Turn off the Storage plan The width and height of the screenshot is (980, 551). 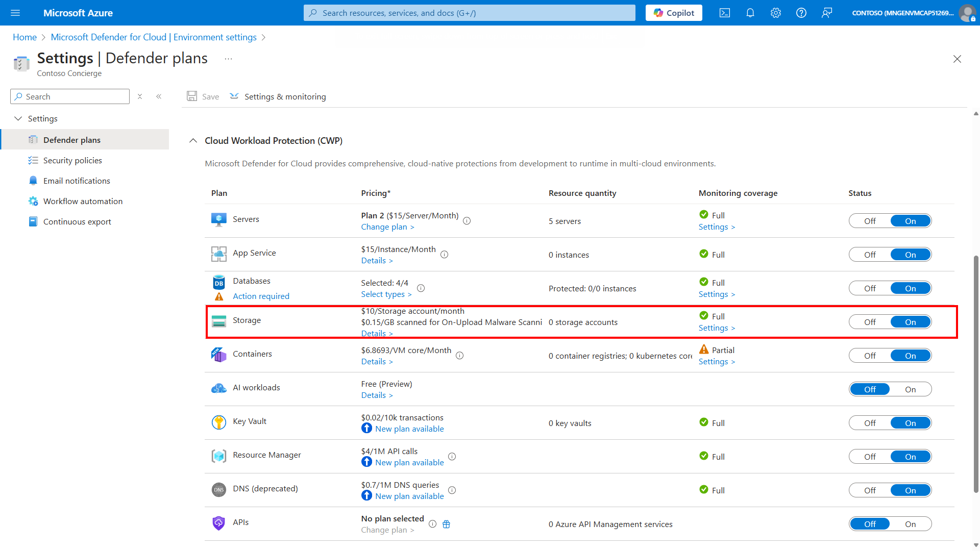(x=870, y=321)
